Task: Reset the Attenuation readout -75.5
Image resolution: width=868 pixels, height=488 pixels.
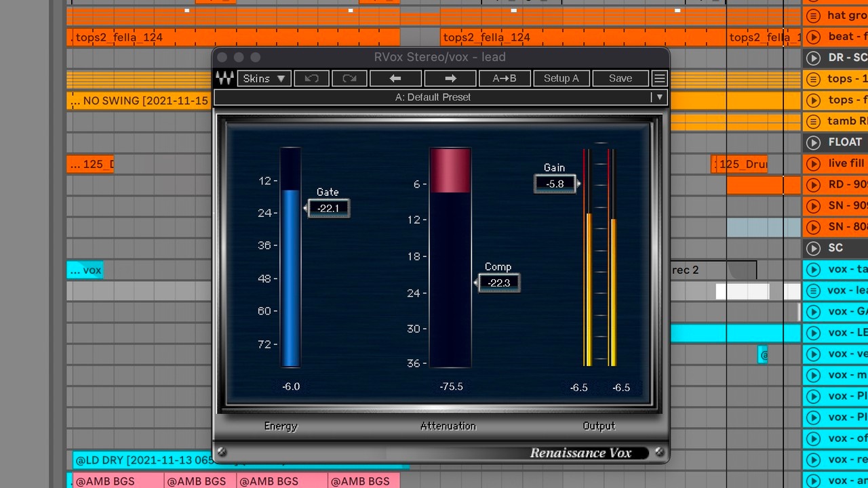Action: tap(451, 386)
